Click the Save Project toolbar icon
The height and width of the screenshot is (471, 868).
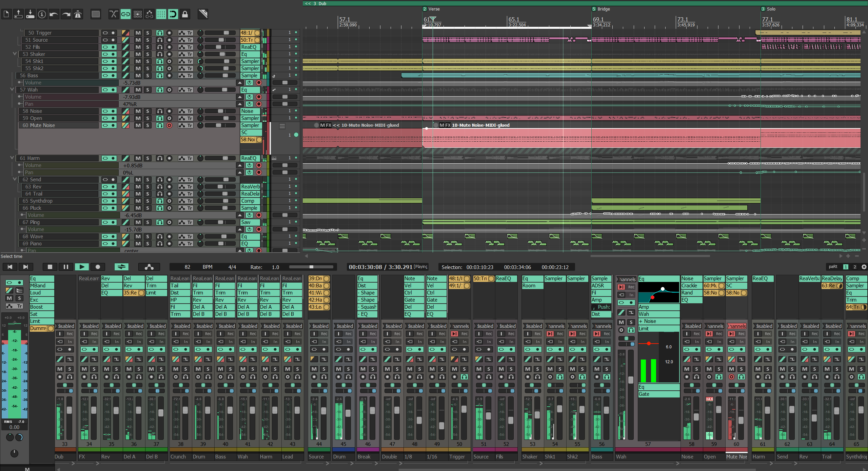pos(30,14)
